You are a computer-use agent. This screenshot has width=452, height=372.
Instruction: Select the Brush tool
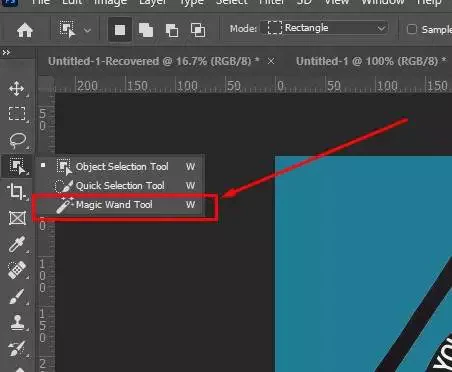pyautogui.click(x=17, y=296)
